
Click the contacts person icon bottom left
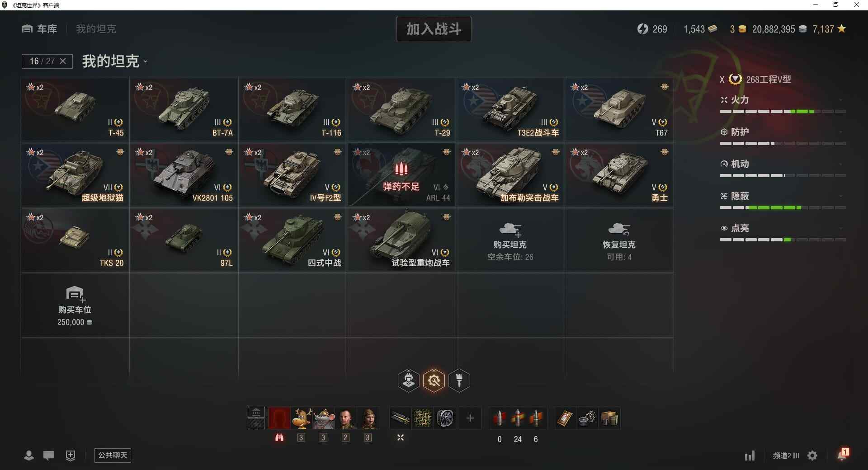point(28,456)
